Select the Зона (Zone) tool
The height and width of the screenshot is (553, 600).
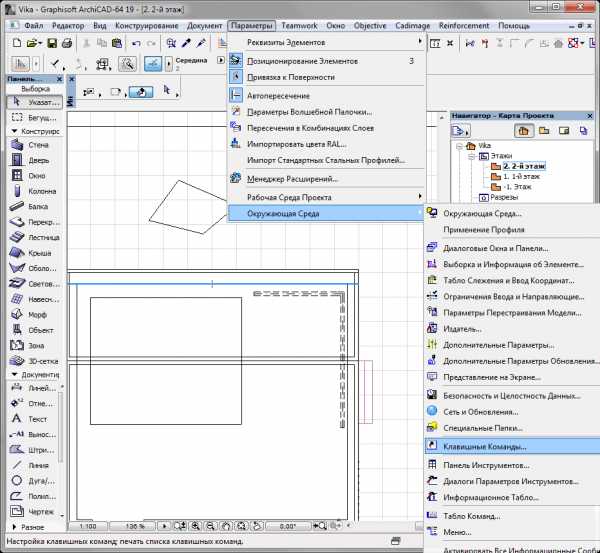pyautogui.click(x=34, y=346)
